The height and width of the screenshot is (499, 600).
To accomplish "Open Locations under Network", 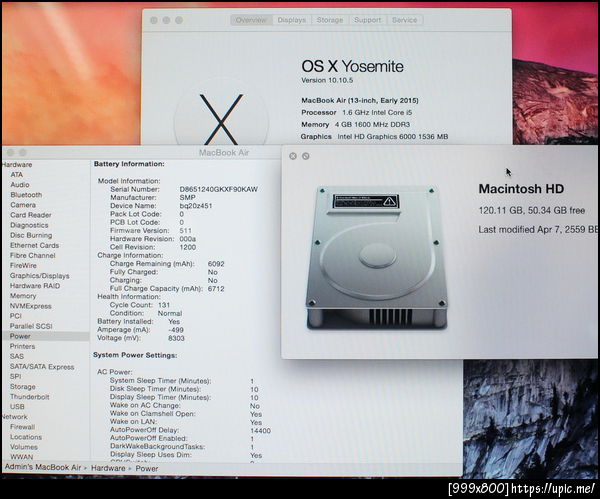I will coord(26,437).
